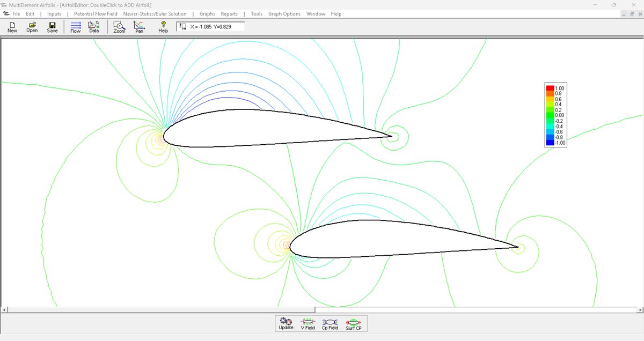Click the inner document close button
Viewport: 644px width, 341px height.
(x=639, y=13)
